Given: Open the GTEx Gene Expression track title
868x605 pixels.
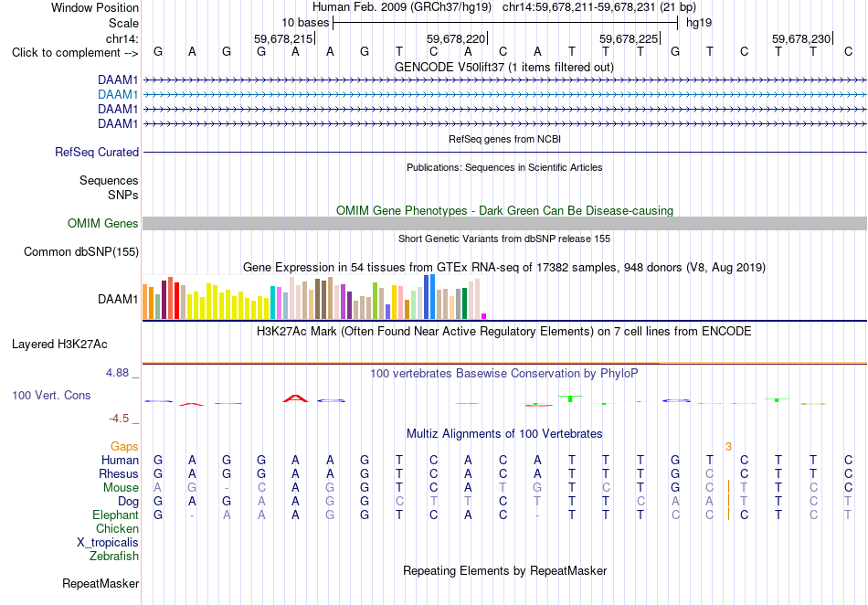Looking at the screenshot, I should pos(504,268).
